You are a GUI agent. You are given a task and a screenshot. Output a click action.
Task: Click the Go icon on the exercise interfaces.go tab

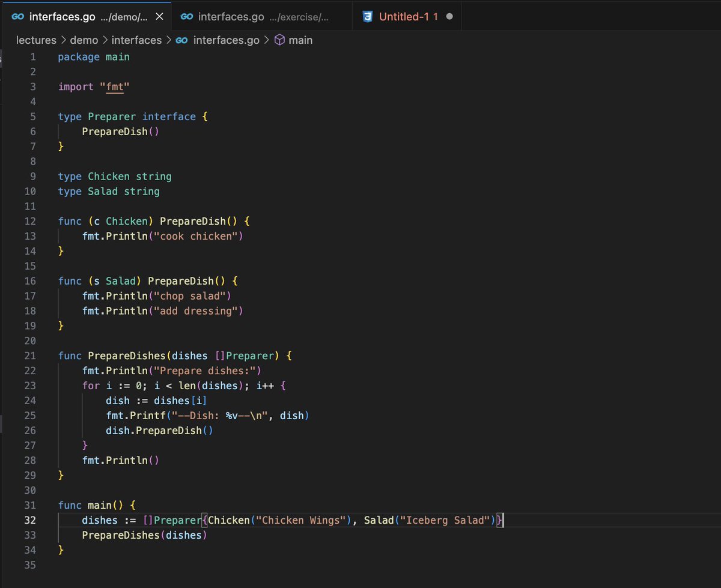tap(187, 17)
